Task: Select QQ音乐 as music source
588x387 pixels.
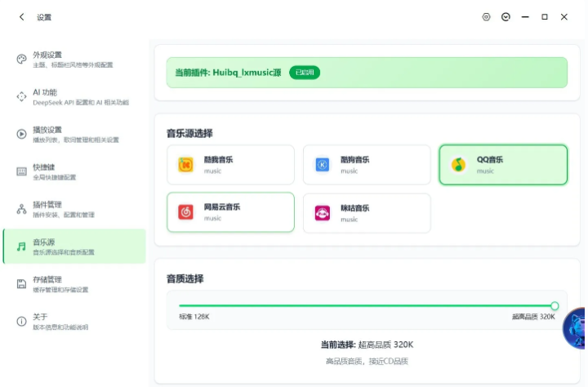Action: [x=503, y=165]
